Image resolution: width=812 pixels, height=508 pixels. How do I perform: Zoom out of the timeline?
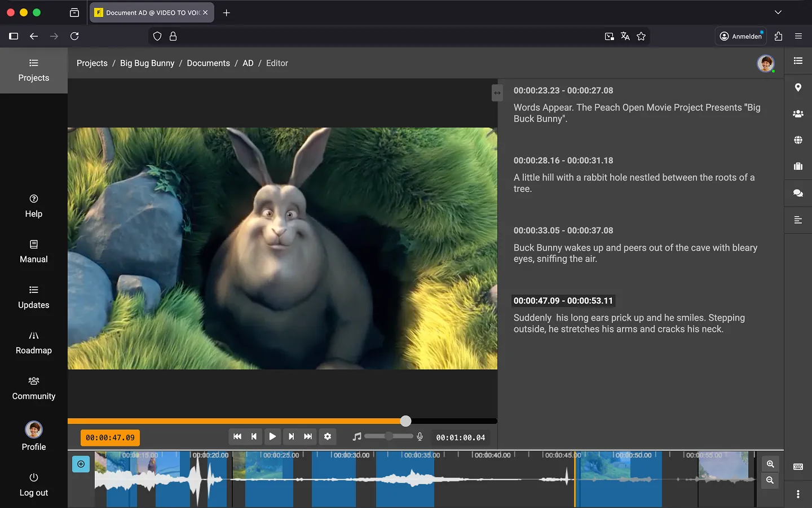click(x=770, y=480)
